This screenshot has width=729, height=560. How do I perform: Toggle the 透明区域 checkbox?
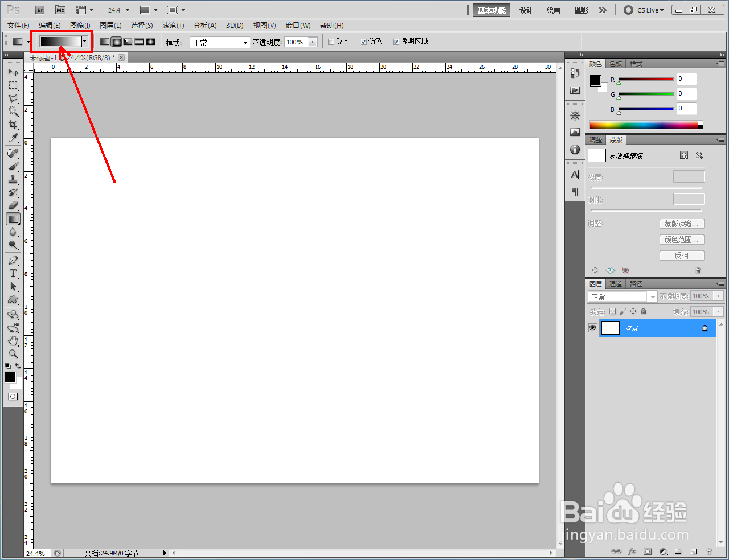point(396,42)
